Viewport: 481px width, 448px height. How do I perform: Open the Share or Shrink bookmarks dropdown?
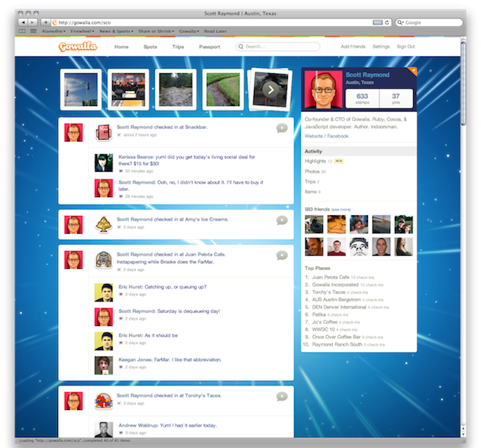click(157, 31)
